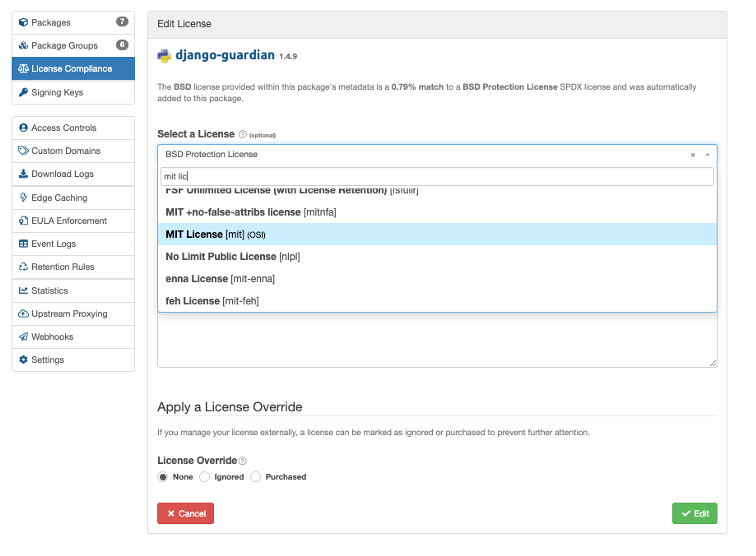Click the Retention Rules recycle icon

(23, 266)
